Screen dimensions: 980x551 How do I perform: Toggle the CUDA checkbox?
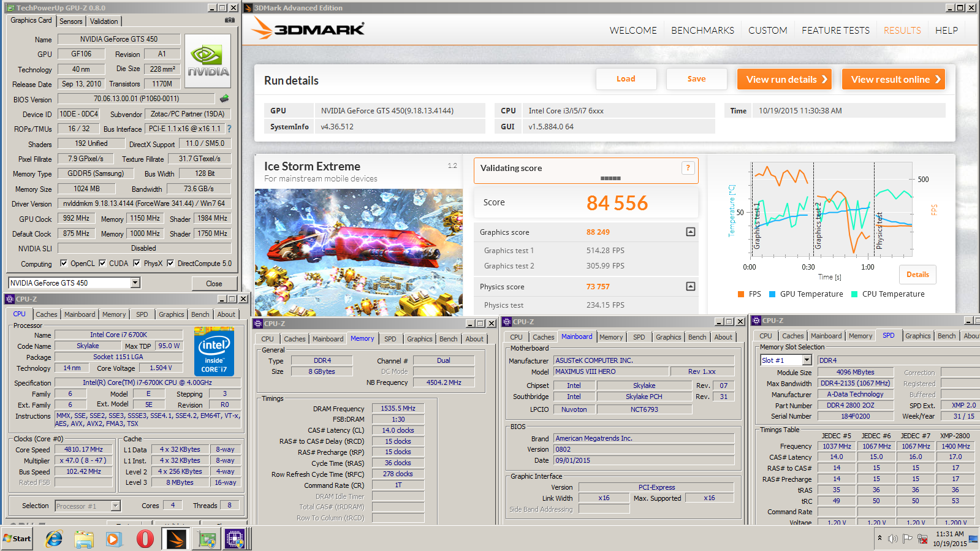coord(102,263)
